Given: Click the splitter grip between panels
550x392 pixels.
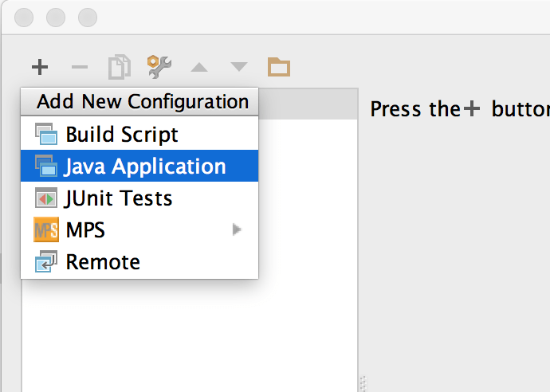Looking at the screenshot, I should coord(361,382).
